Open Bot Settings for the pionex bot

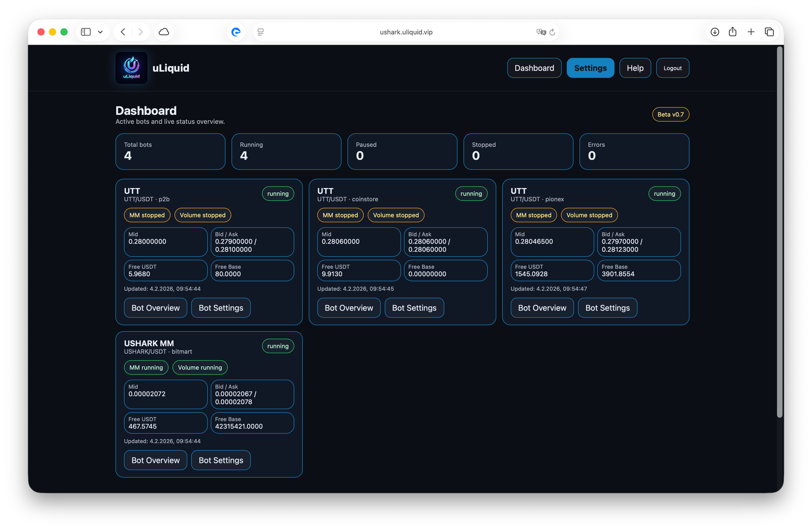point(607,308)
